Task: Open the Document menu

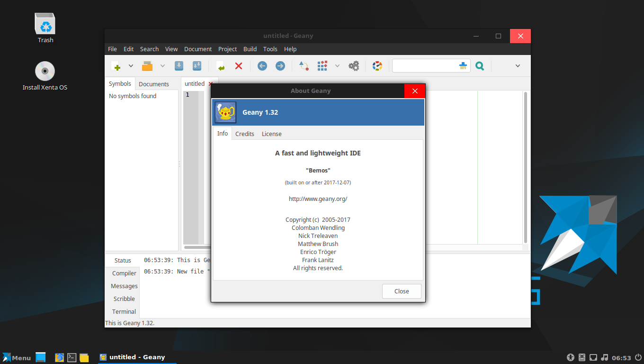Action: click(198, 49)
